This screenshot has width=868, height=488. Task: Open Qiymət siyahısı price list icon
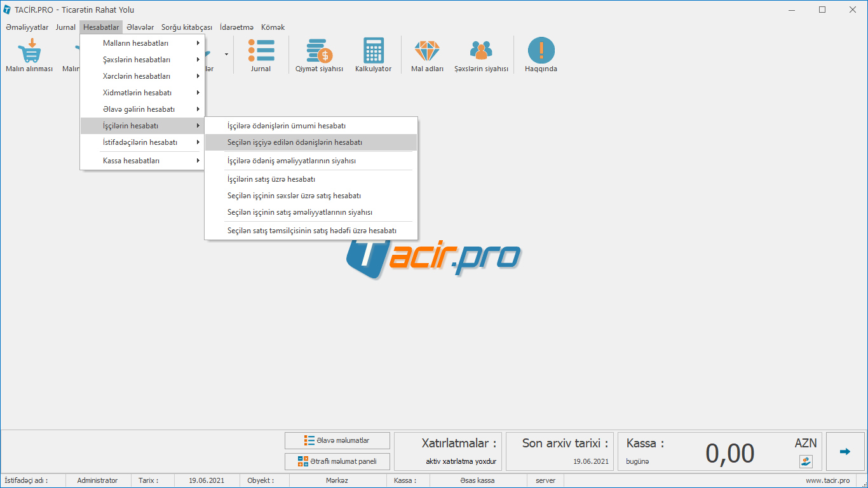319,51
